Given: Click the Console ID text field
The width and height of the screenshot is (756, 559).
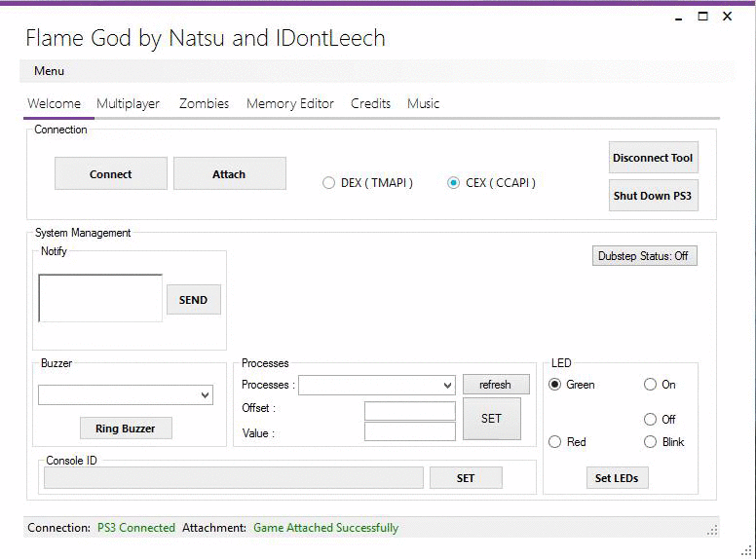Looking at the screenshot, I should 234,478.
